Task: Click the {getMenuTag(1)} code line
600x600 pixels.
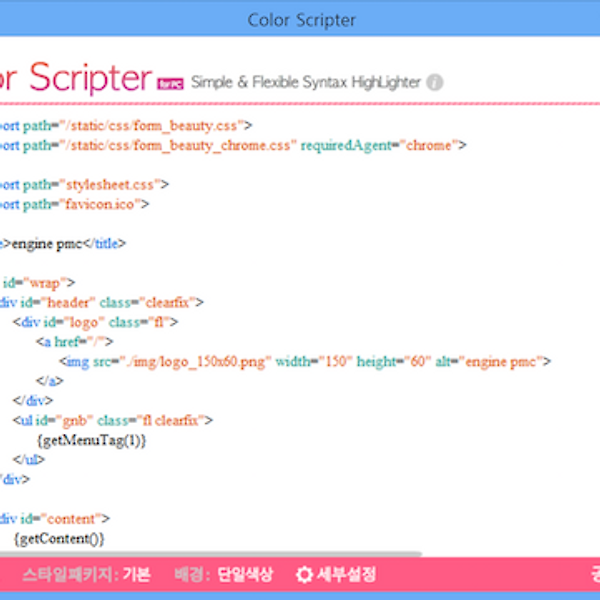Action: (91, 440)
